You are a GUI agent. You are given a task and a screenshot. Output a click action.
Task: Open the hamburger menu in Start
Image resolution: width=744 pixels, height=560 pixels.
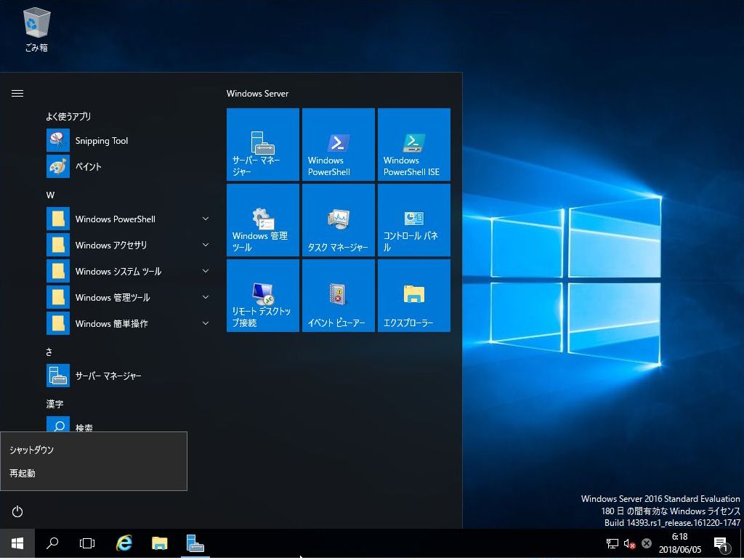click(x=17, y=93)
